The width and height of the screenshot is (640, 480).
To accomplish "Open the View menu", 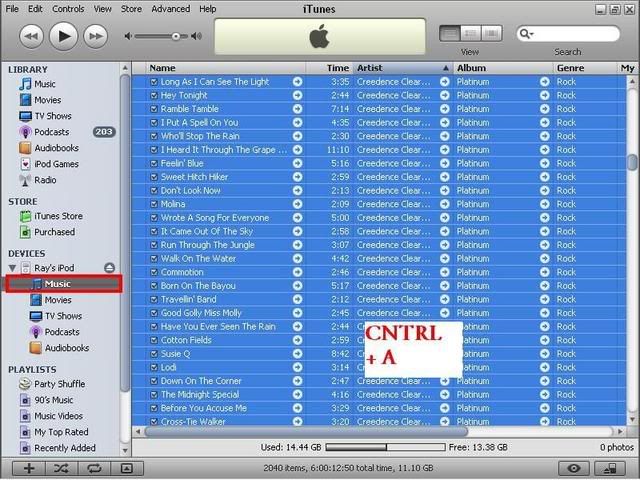I will pos(102,9).
